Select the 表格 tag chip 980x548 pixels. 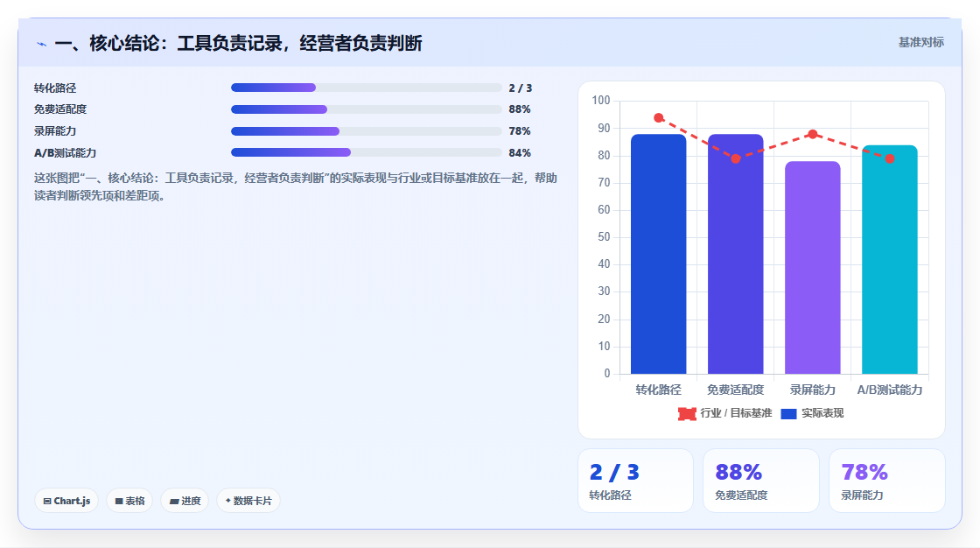(130, 501)
